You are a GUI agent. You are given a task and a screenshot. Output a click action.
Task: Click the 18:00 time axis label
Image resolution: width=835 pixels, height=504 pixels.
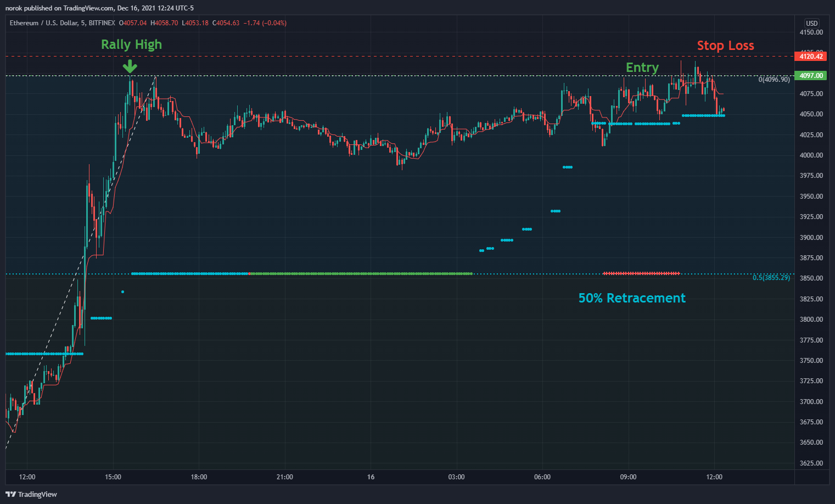point(199,477)
